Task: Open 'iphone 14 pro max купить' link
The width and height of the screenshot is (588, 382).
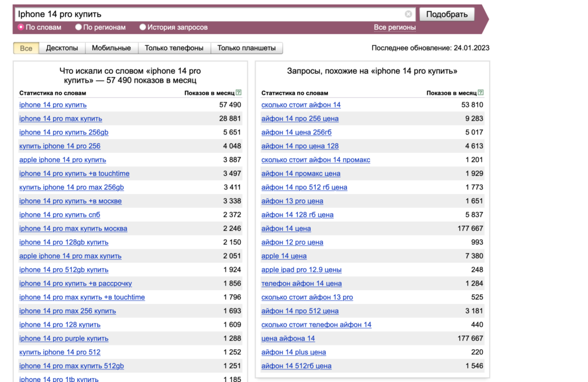Action: click(61, 118)
